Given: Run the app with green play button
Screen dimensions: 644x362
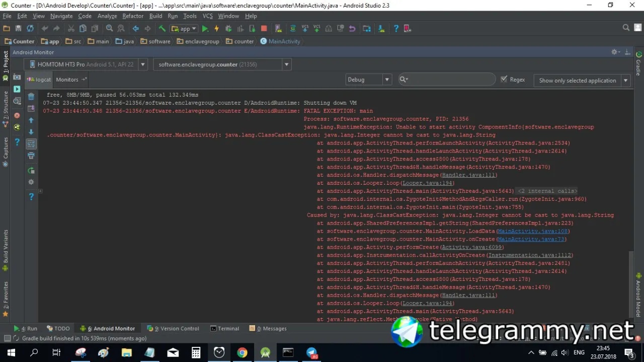Looking at the screenshot, I should coord(205,29).
